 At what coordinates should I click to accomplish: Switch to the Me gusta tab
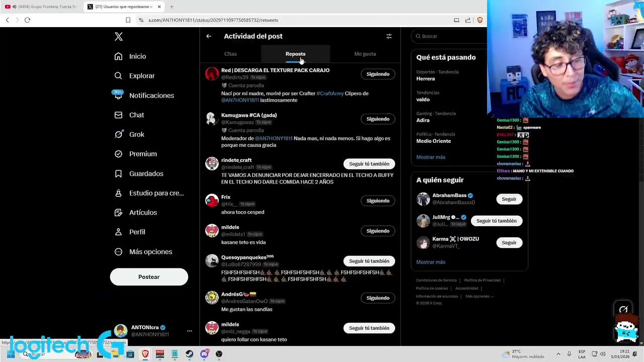click(x=365, y=54)
